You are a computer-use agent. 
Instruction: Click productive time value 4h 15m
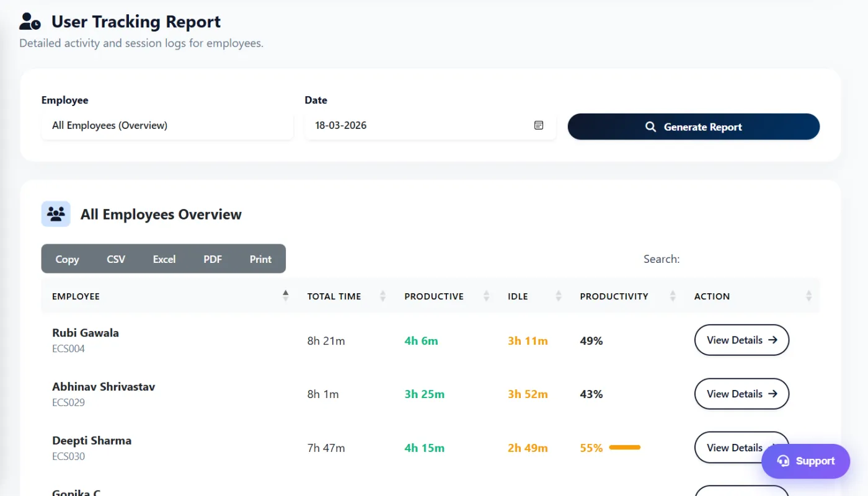click(x=424, y=448)
